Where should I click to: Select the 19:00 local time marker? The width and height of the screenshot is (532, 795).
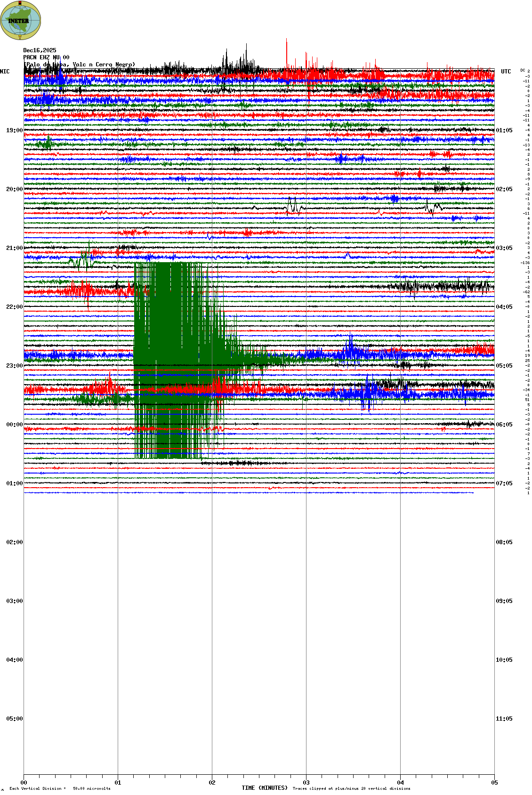pos(14,130)
